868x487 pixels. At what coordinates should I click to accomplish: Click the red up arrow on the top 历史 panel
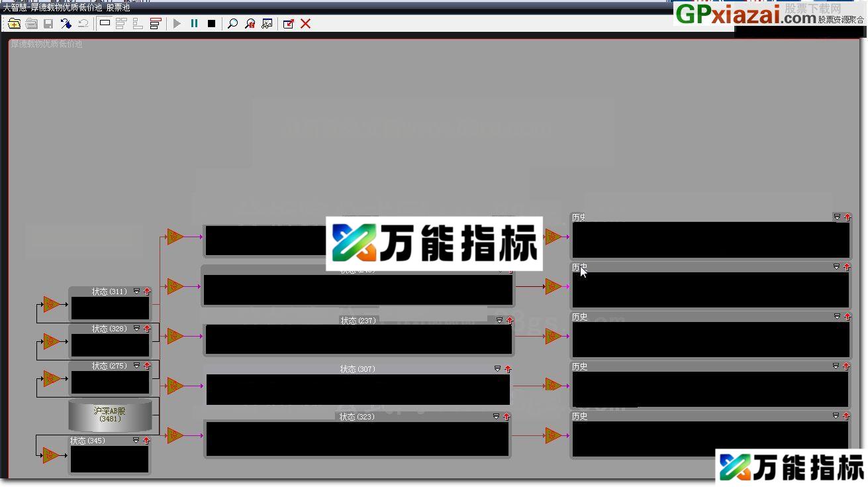click(846, 217)
